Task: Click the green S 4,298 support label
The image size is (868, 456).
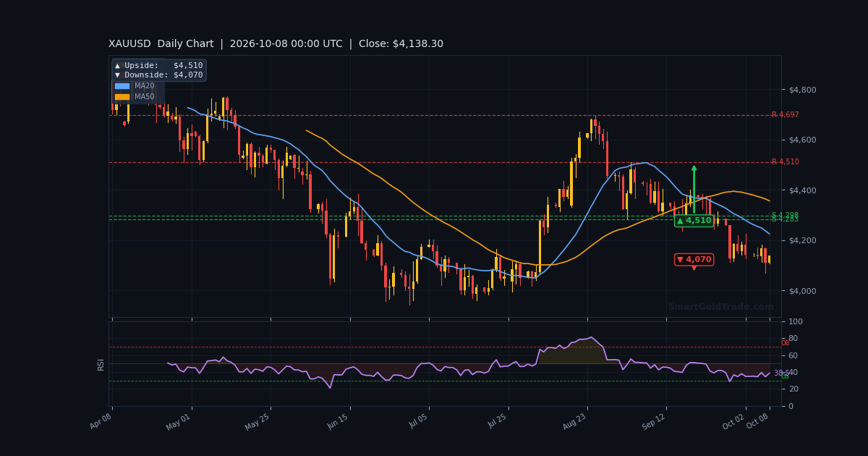Action: coord(785,215)
